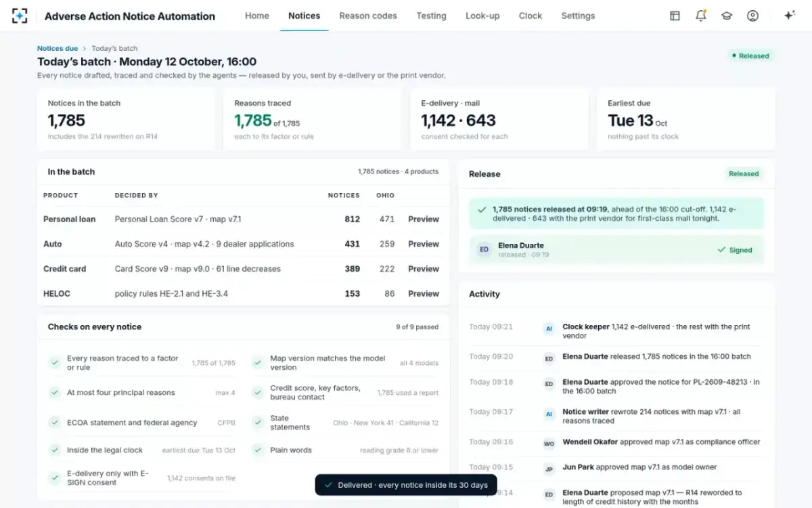Select the Notices tab
Viewport: 812px width, 508px height.
304,16
